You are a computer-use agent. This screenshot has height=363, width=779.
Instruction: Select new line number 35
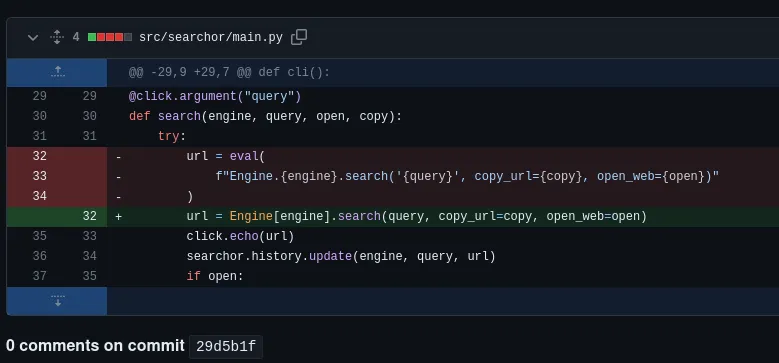tap(89, 276)
